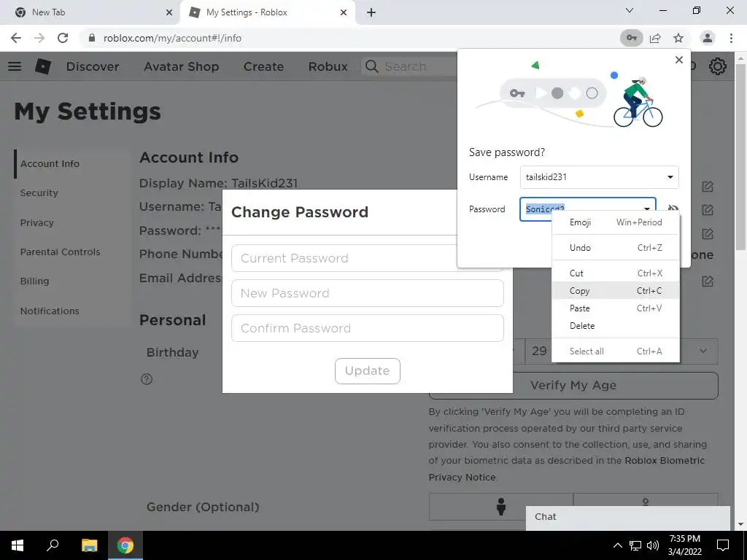Open the notification center icon

(723, 545)
